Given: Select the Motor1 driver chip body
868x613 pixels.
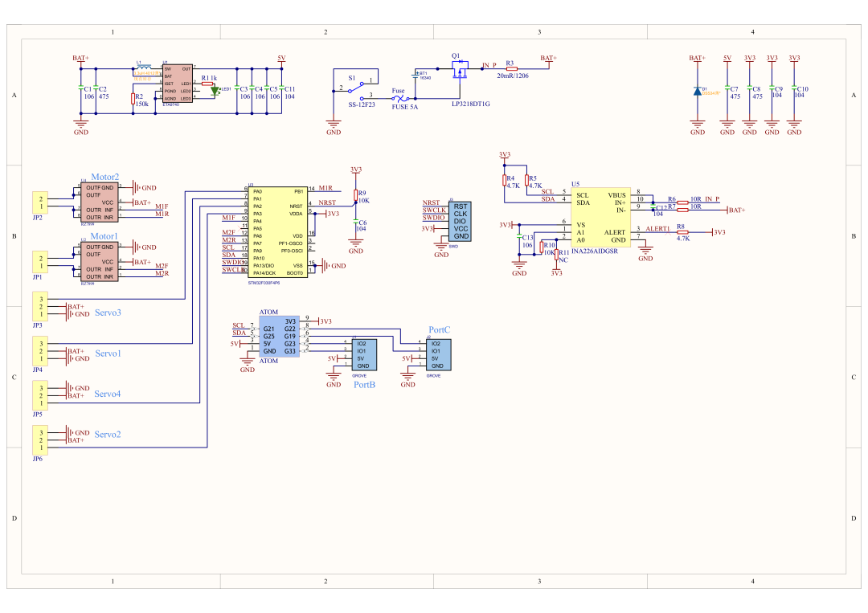Looking at the screenshot, I should click(x=100, y=262).
